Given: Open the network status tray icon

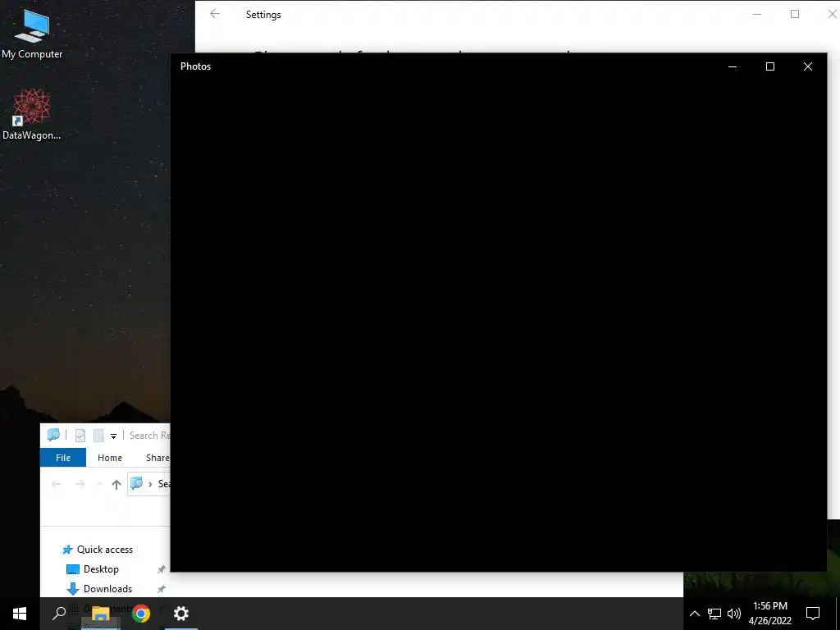Looking at the screenshot, I should (x=714, y=614).
